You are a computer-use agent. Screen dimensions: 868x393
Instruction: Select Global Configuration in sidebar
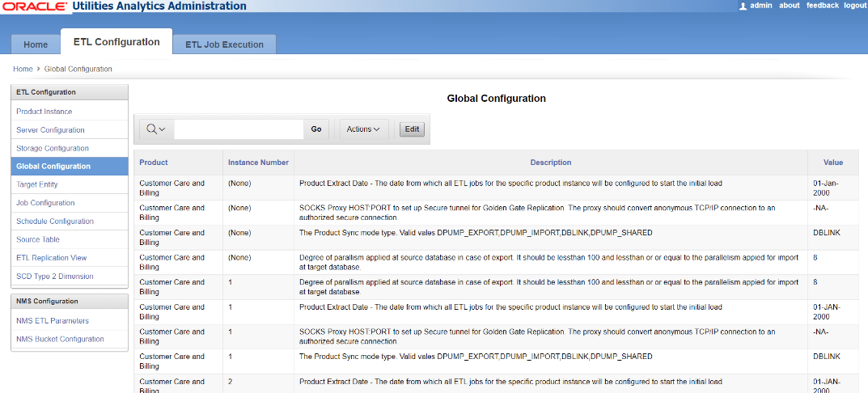70,166
